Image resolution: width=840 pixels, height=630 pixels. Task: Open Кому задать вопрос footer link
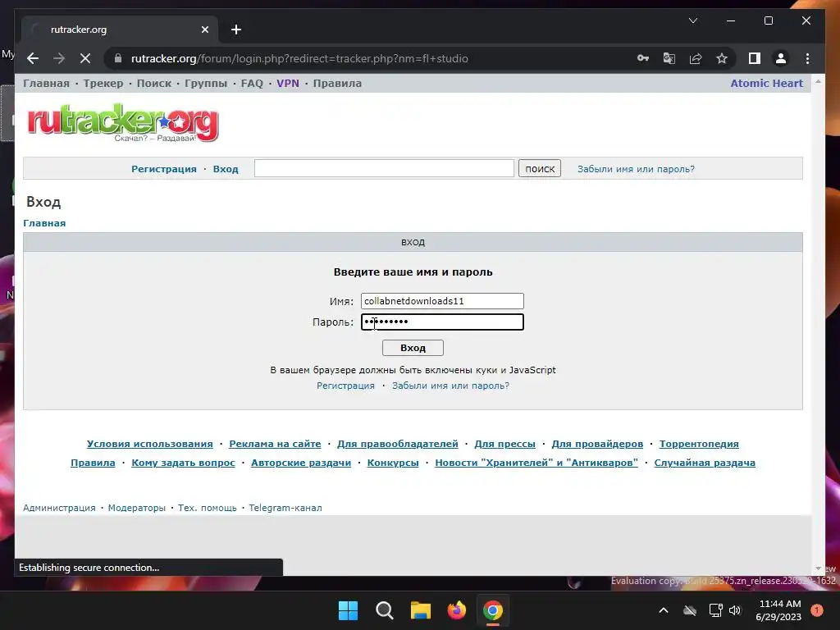(183, 463)
